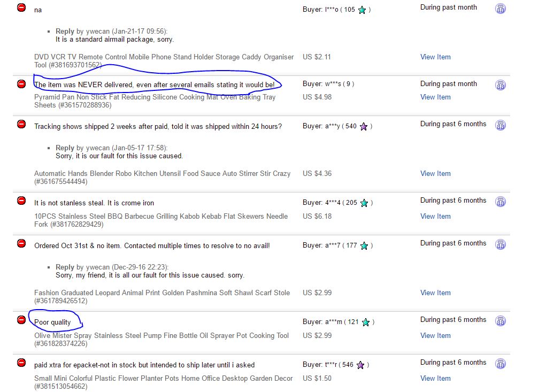Click 'During past month' in buyer l***o row
This screenshot has height=392, width=546.
click(x=449, y=7)
